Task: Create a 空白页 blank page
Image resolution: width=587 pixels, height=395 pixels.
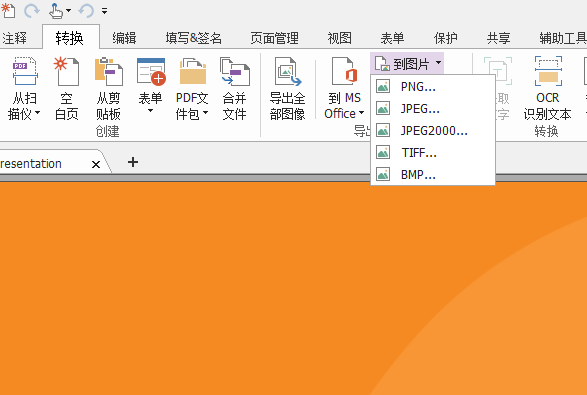Action: pos(66,89)
